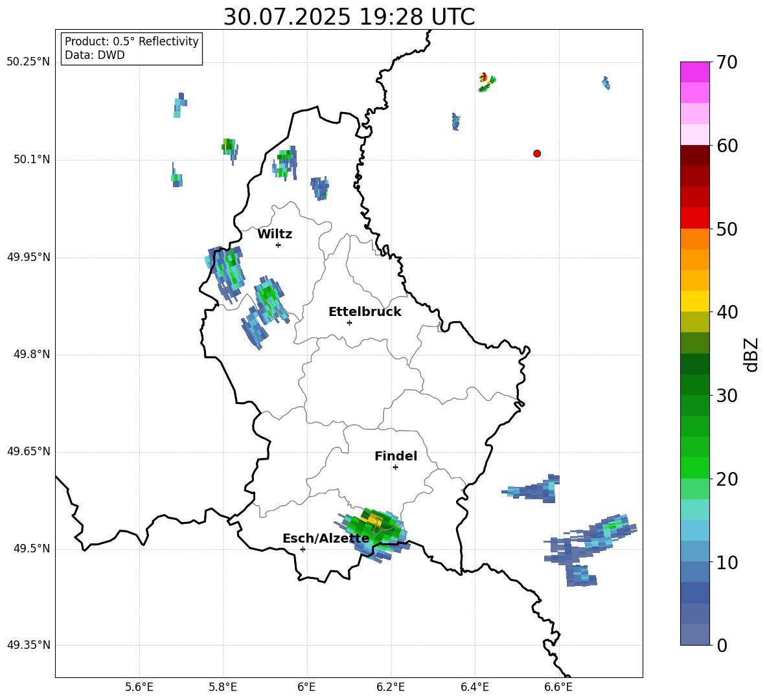
Task: Click the 6.2°E longitude label
Action: click(x=391, y=687)
